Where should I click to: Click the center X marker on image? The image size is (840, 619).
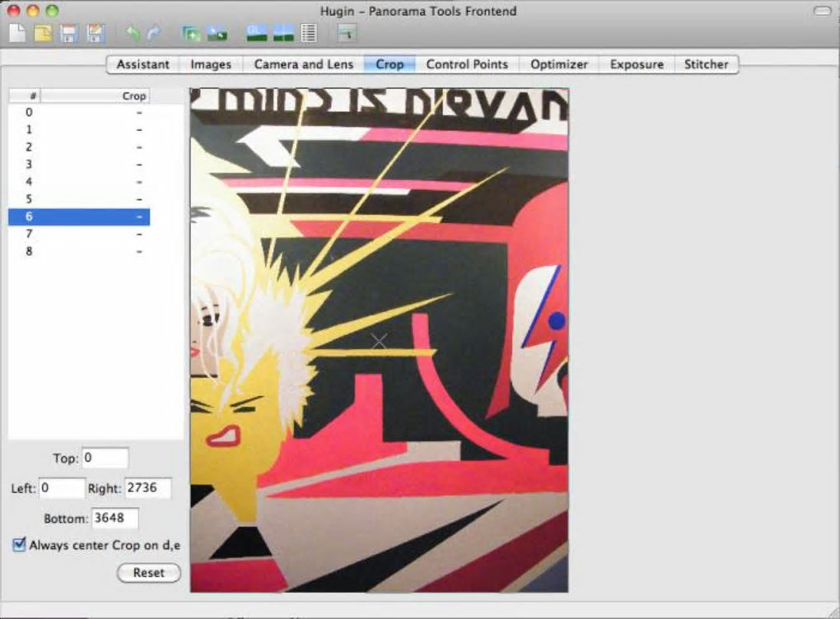(380, 341)
